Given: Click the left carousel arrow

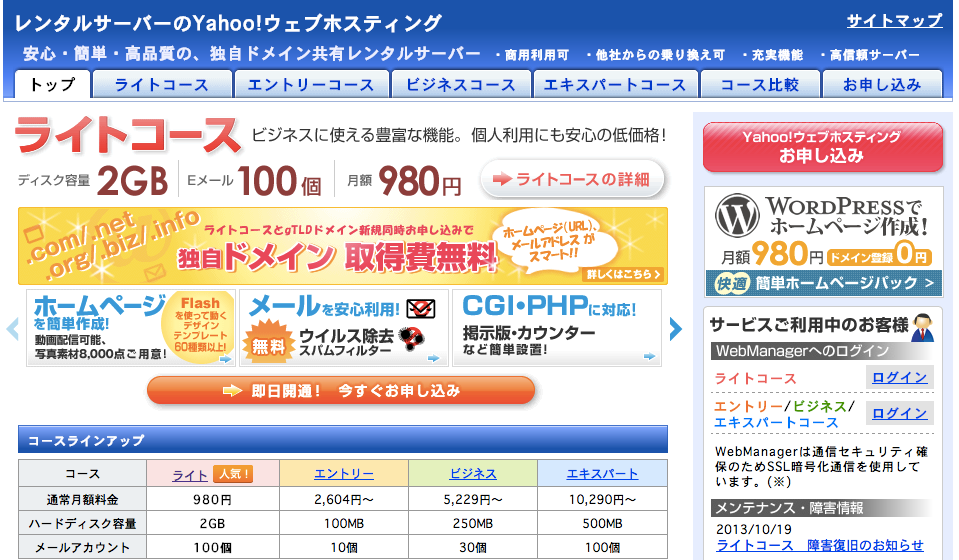Looking at the screenshot, I should pyautogui.click(x=12, y=328).
